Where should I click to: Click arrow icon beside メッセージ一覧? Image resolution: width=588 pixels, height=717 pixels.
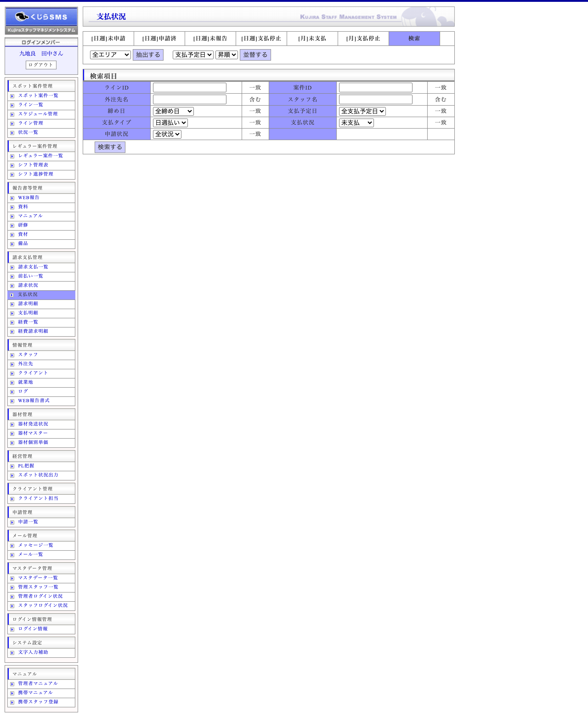(12, 546)
